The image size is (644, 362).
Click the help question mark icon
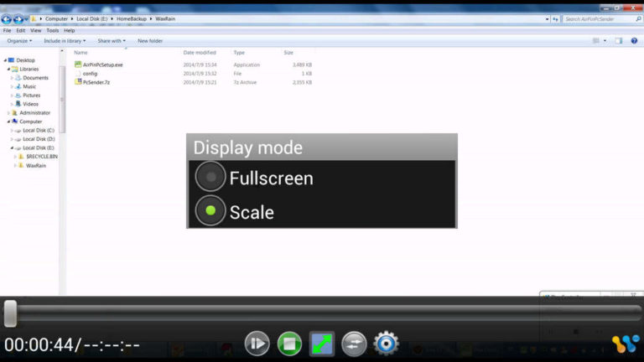pyautogui.click(x=633, y=40)
